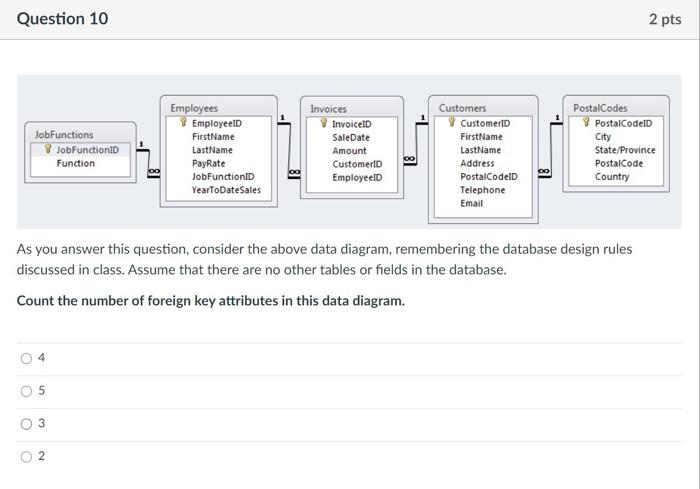Click the InvoiceID key icon
The image size is (700, 489).
[x=324, y=123]
